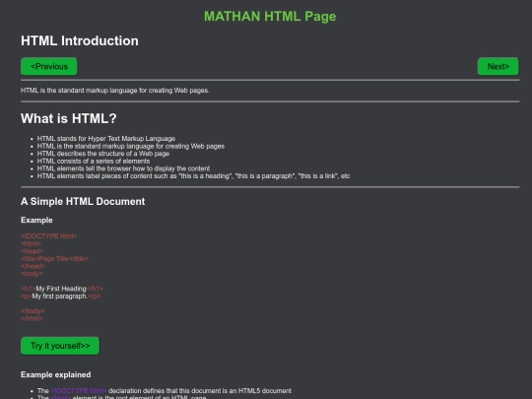Click the Example explained heading
The width and height of the screenshot is (532, 399).
(x=55, y=374)
